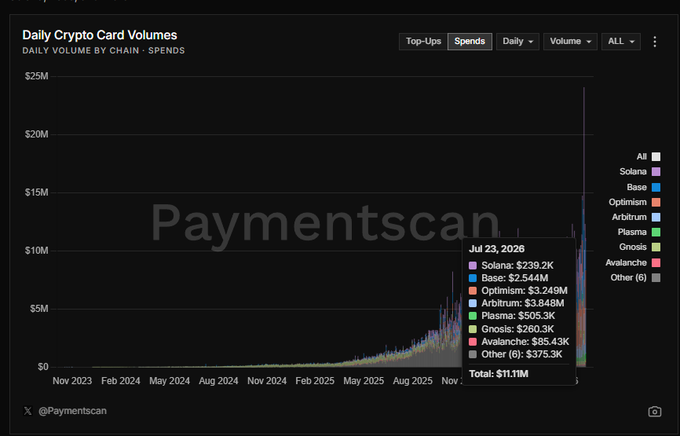Click the Aug 2025 axis label
This screenshot has height=436, width=680.
412,381
